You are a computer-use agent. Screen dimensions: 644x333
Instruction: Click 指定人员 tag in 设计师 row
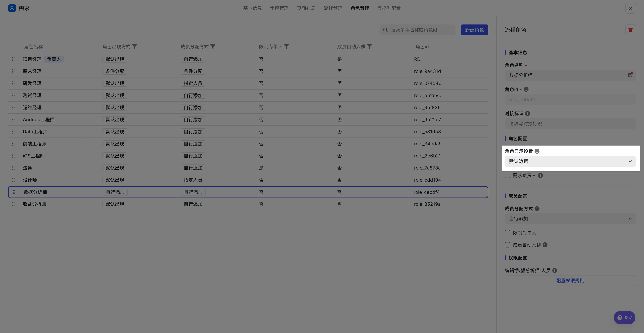tap(193, 180)
